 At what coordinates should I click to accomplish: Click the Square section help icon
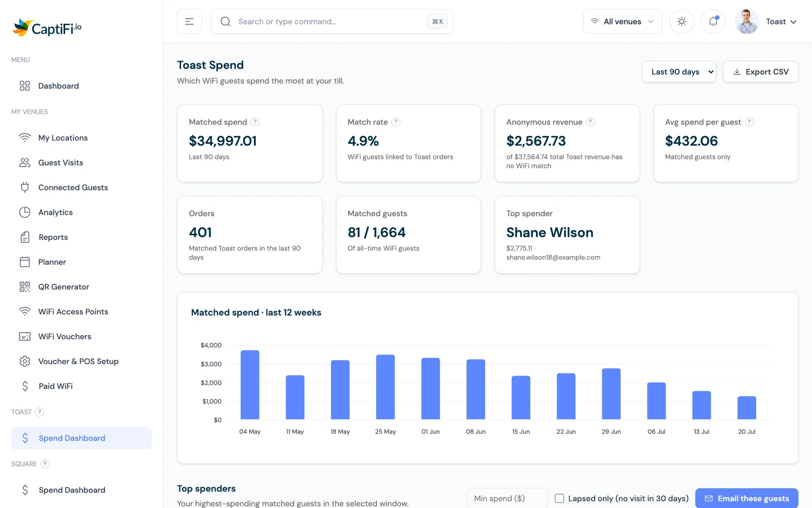(x=45, y=464)
